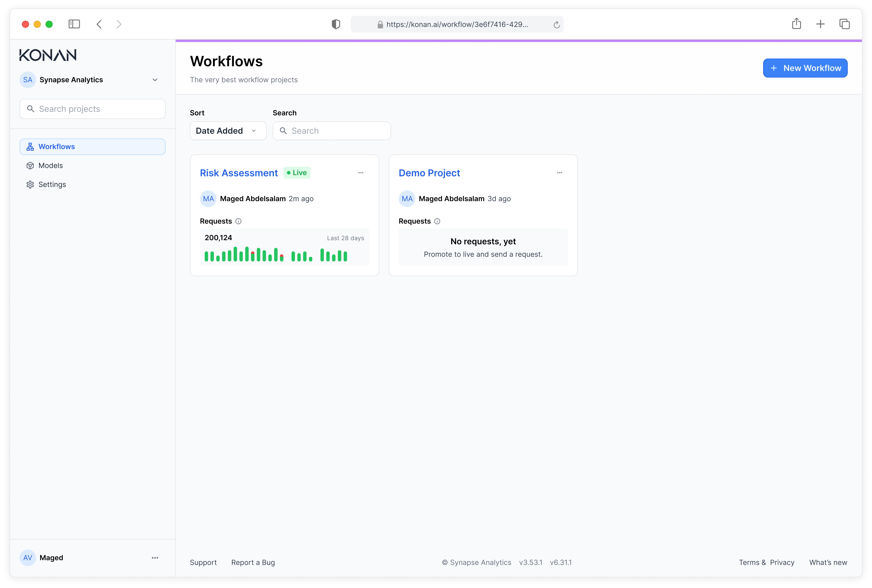Go forward with the browser forward arrow
Screen dimensions: 872x588
click(119, 24)
